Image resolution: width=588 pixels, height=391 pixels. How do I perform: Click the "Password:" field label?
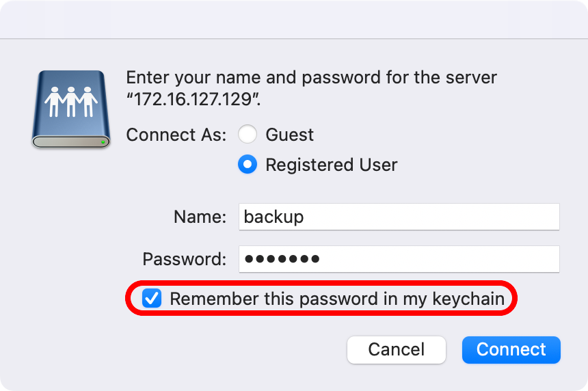tap(184, 259)
